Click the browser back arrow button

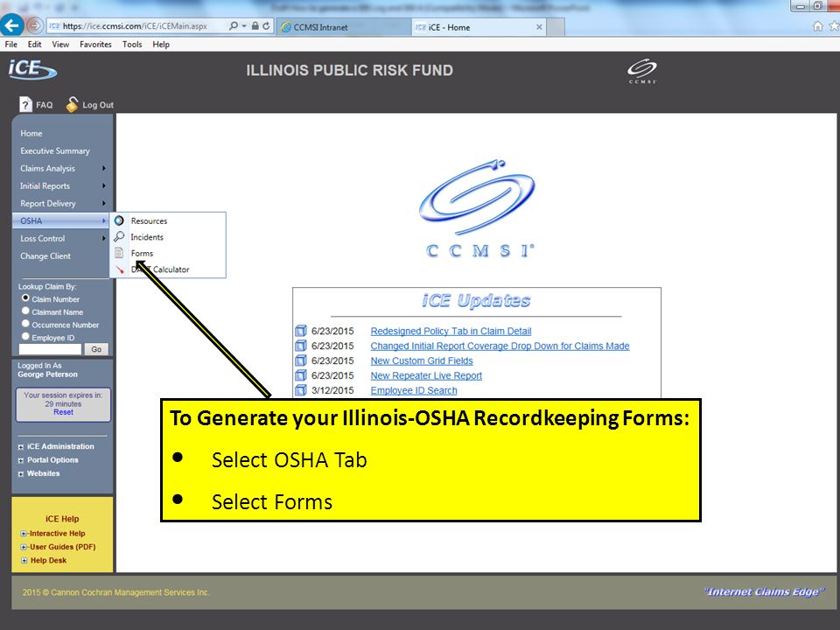11,25
